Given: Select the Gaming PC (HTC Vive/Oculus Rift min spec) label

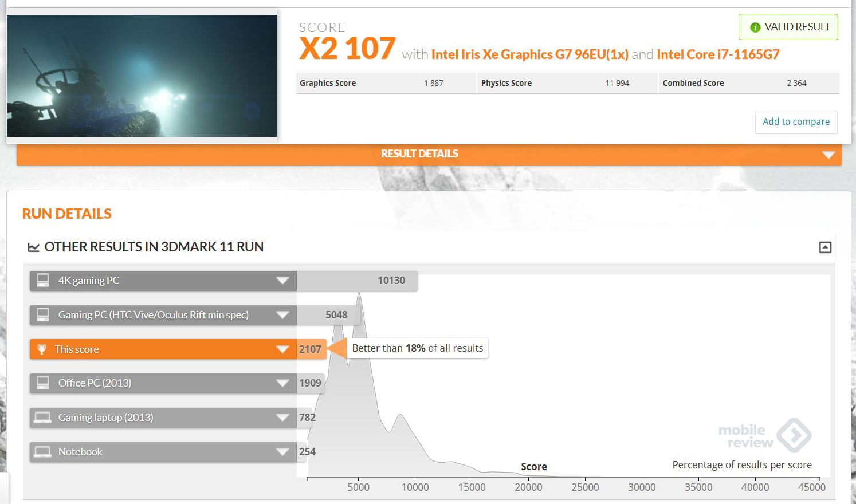Looking at the screenshot, I should point(154,315).
